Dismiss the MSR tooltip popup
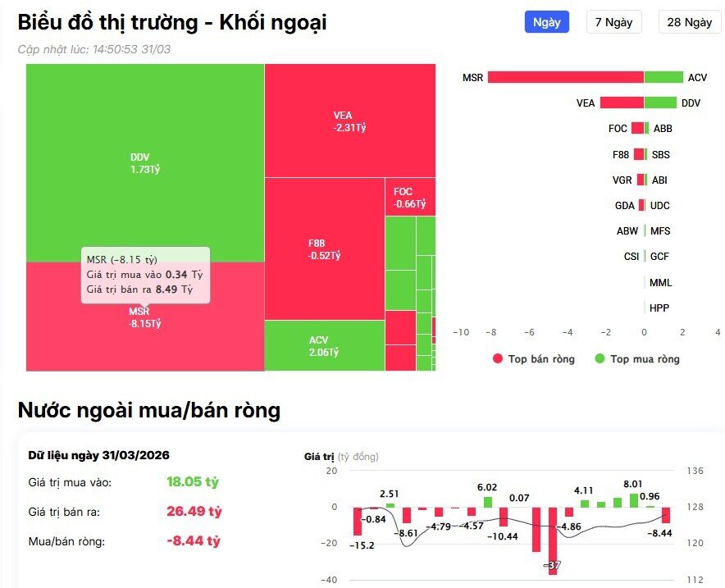 point(146,272)
